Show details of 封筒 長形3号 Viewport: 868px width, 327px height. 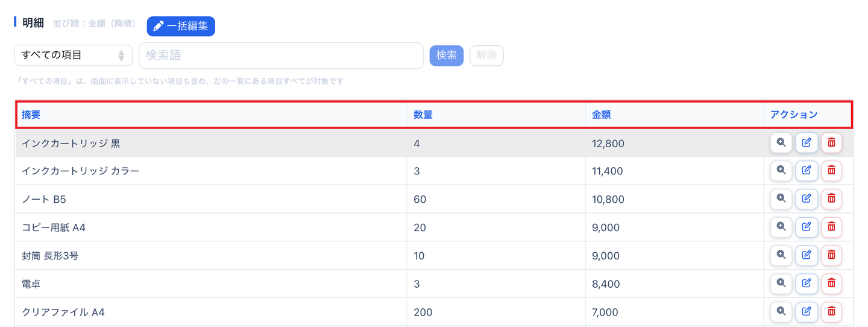point(781,255)
